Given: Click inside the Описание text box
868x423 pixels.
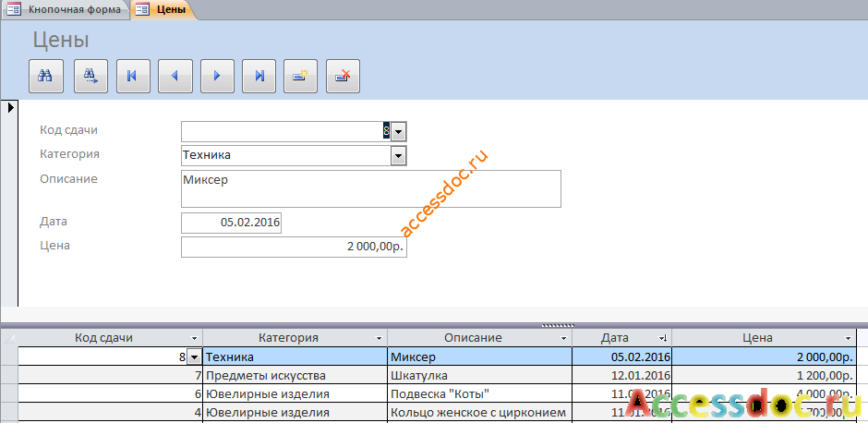Looking at the screenshot, I should click(x=371, y=188).
